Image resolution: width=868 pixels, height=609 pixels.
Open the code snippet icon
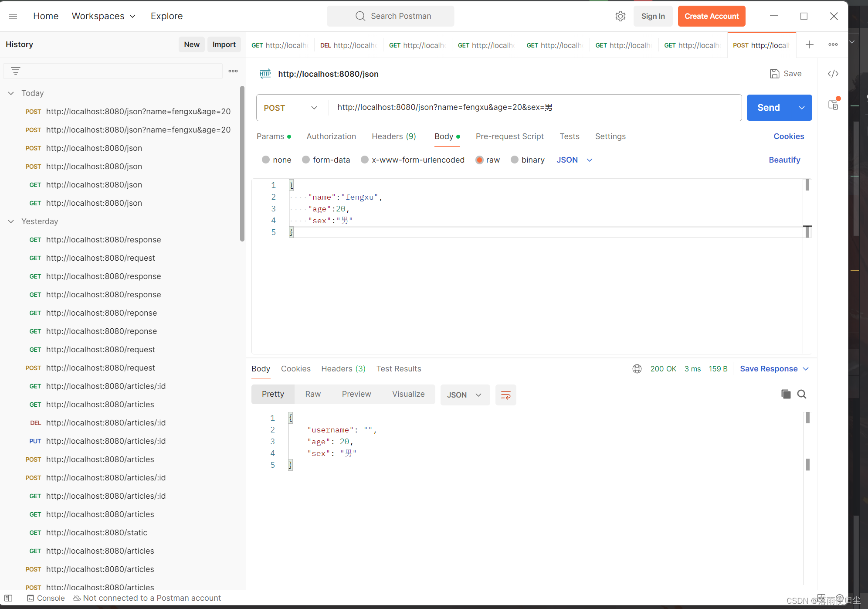[833, 74]
